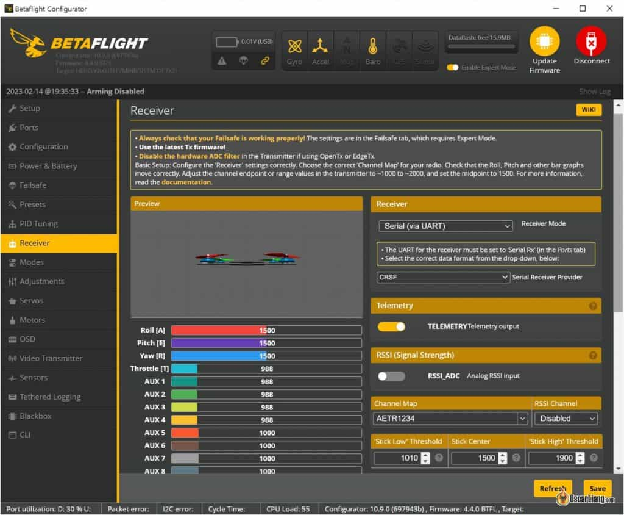624x515 pixels.
Task: Click the Motors sidebar icon
Action: [12, 320]
